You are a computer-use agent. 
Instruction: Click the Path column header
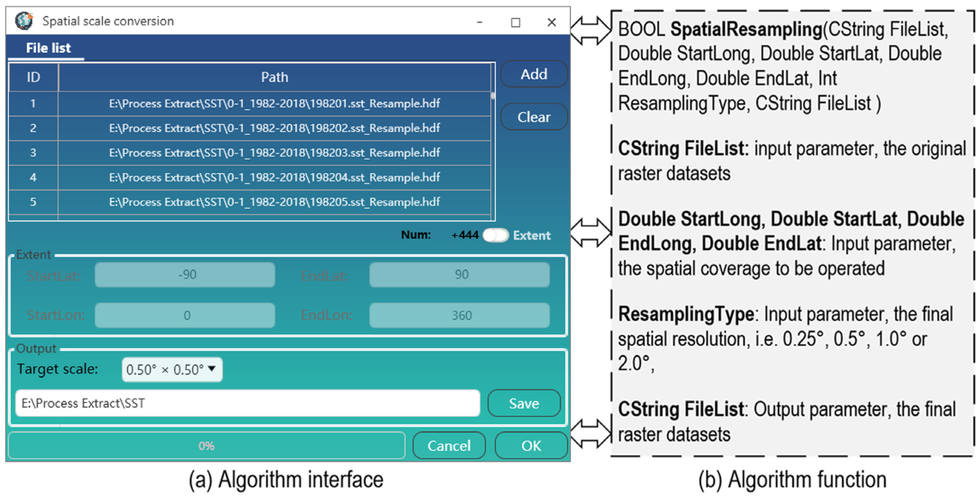click(274, 77)
